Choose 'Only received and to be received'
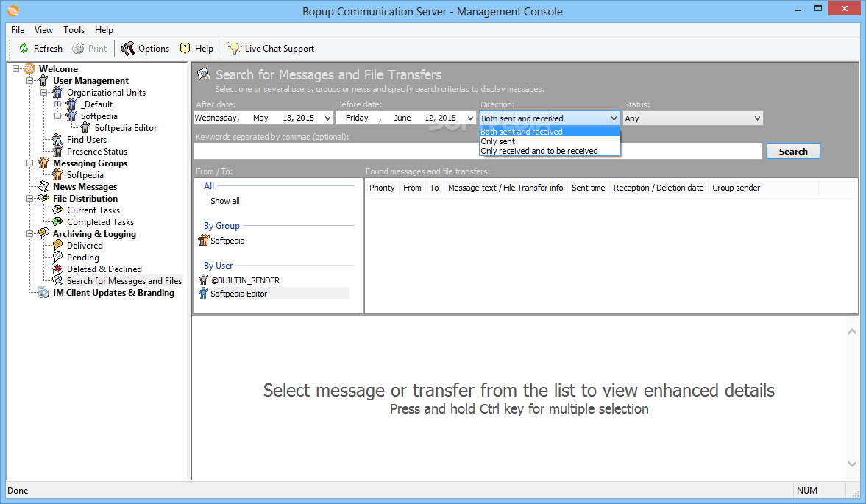Image resolution: width=866 pixels, height=504 pixels. tap(550, 151)
